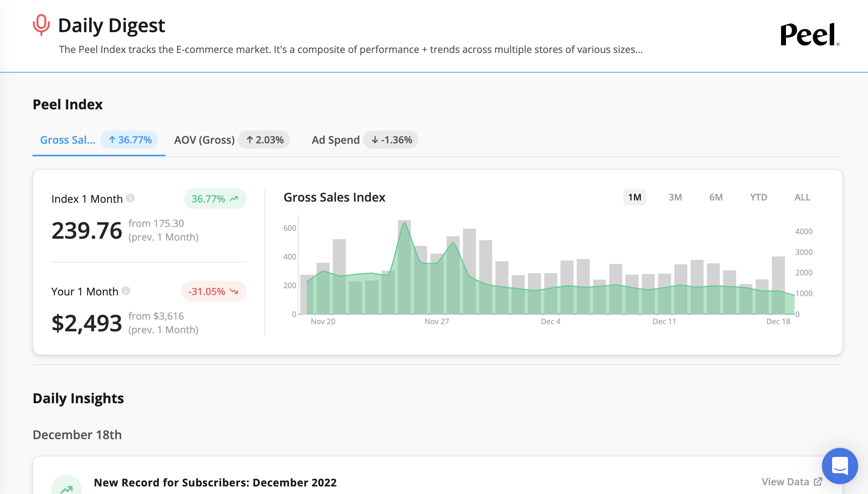Click info icon next to Index 1 Month
The height and width of the screenshot is (494, 868).
[130, 198]
